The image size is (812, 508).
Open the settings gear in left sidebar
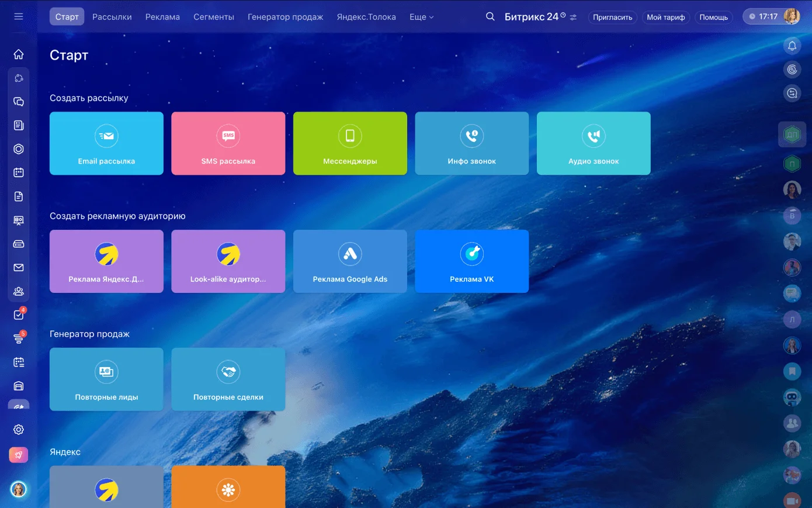[x=19, y=430]
